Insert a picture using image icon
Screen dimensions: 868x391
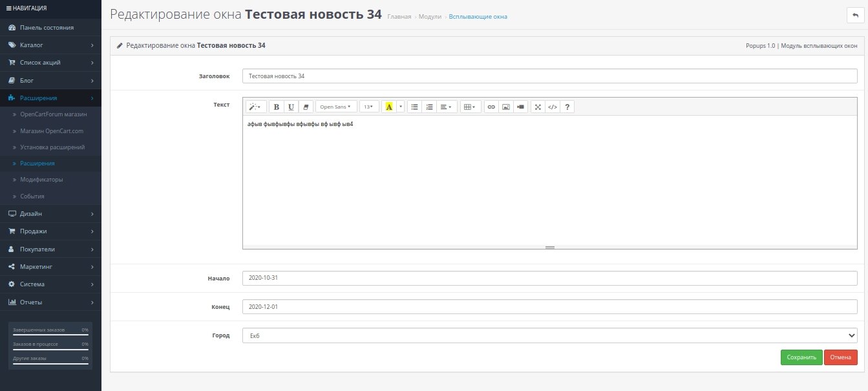(506, 107)
